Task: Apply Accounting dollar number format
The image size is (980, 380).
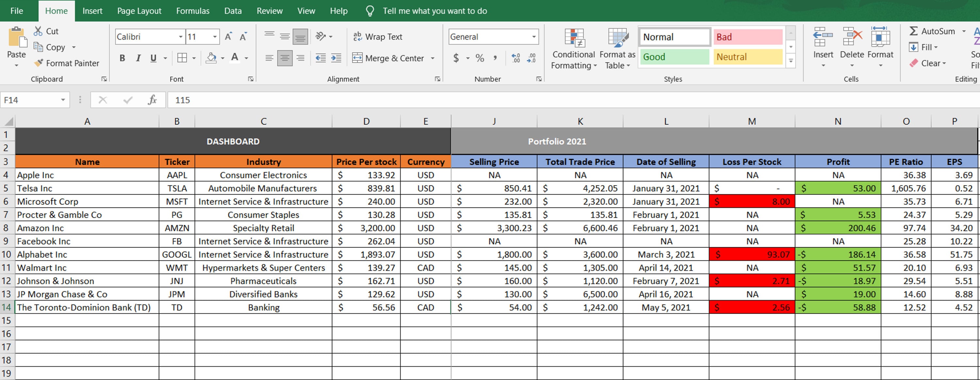Action: point(456,58)
